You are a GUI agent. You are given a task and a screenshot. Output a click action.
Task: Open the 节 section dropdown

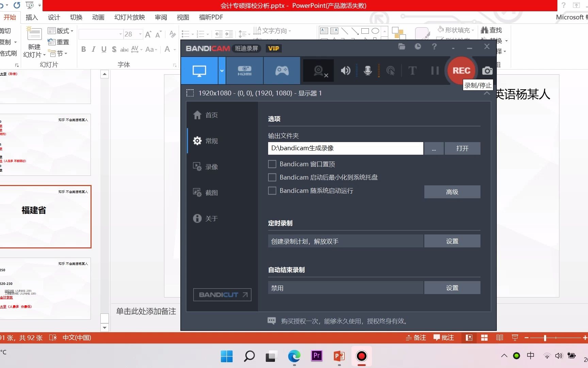point(59,53)
